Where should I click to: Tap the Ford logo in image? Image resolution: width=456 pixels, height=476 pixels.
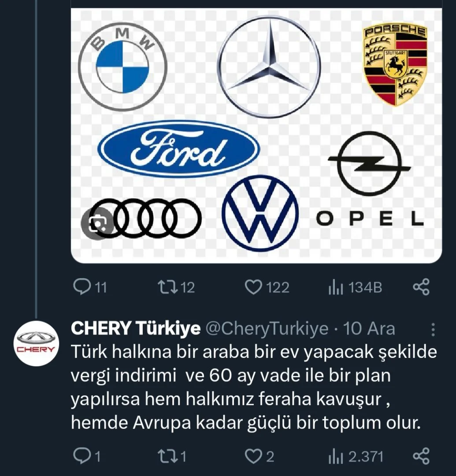pos(178,149)
